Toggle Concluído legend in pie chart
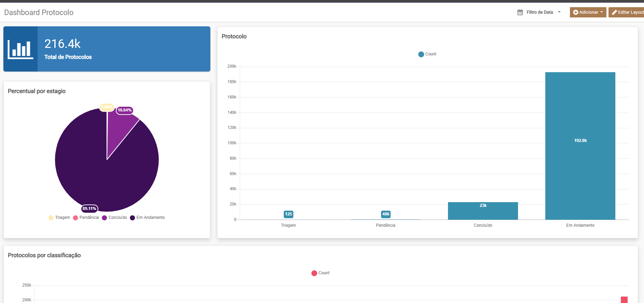Screen dimensions: 644x303 (x=114, y=218)
